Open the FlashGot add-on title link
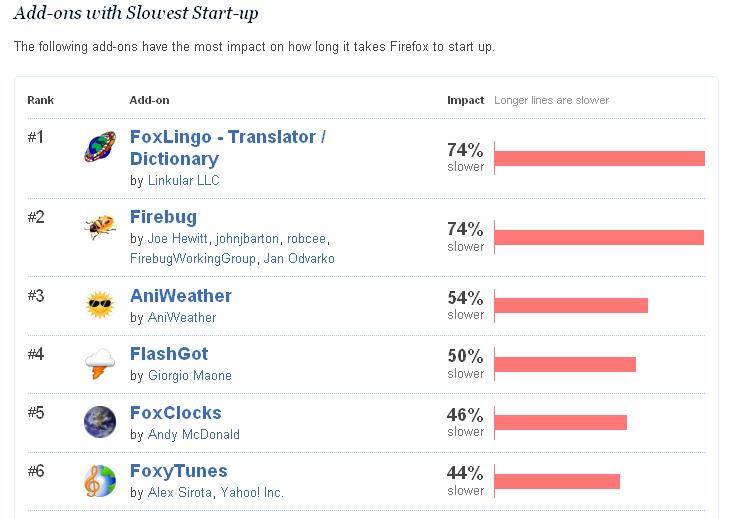 pyautogui.click(x=168, y=354)
